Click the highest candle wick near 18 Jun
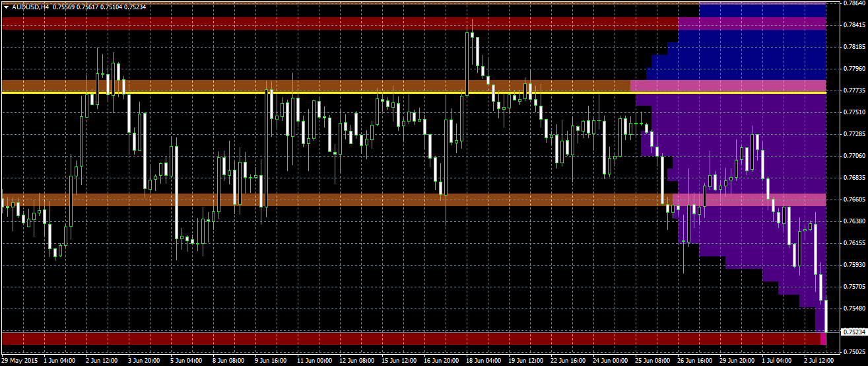 (472, 25)
